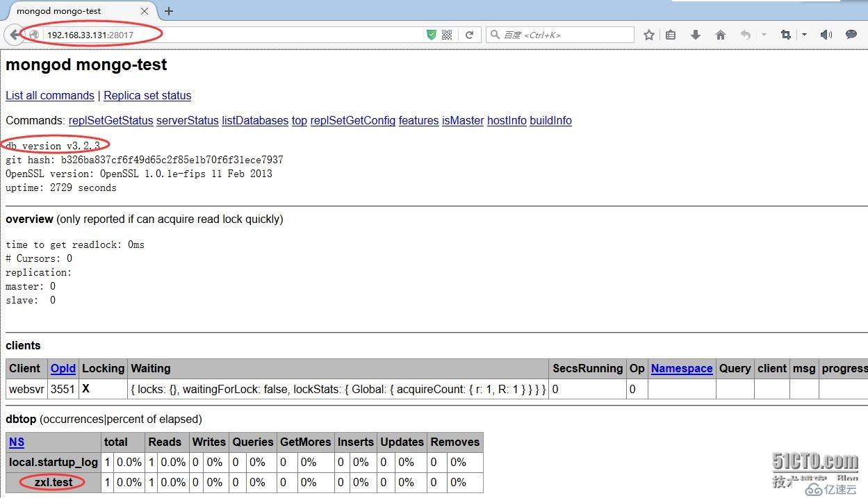868x498 pixels.
Task: Open the Replica set status link
Action: [147, 96]
